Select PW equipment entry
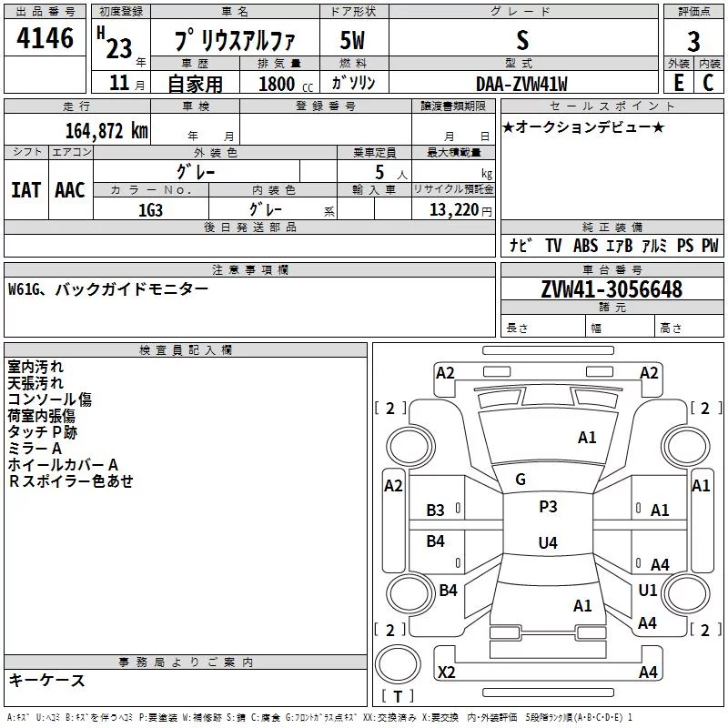This screenshot has width=728, height=728. tap(710, 245)
